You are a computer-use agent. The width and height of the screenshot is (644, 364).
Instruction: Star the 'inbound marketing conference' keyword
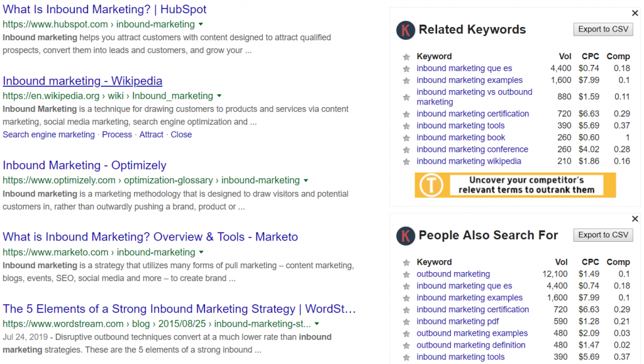pyautogui.click(x=406, y=150)
